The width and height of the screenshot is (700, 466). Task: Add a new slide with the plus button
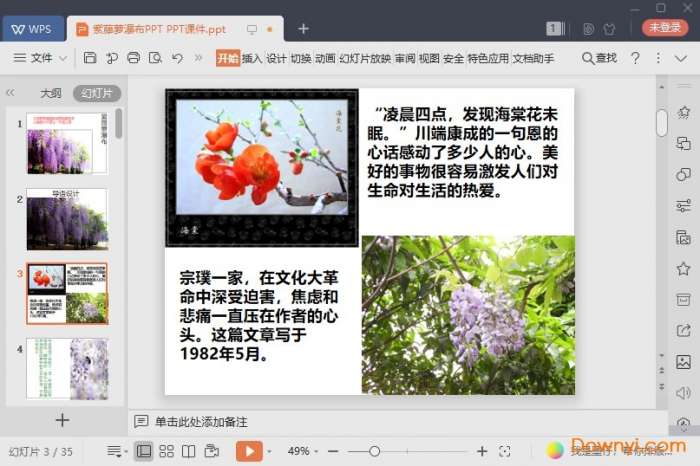coord(62,420)
